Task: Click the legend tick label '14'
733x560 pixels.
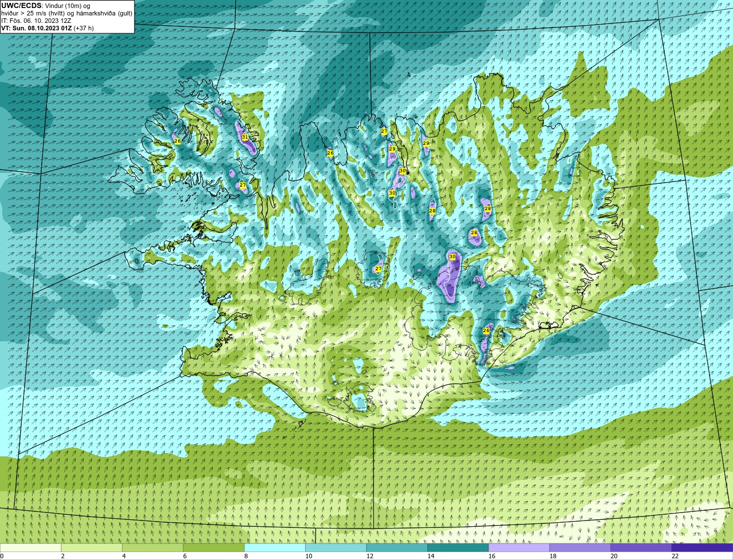Action: pyautogui.click(x=431, y=556)
